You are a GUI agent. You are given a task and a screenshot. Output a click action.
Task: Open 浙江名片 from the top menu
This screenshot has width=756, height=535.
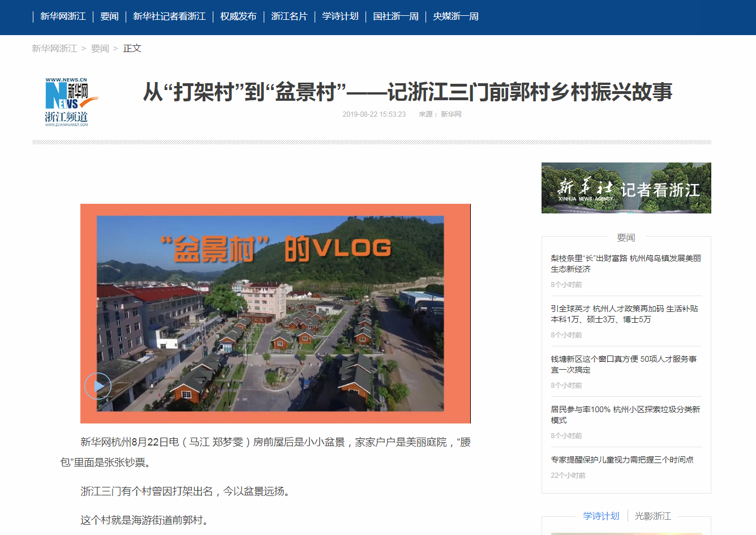pyautogui.click(x=289, y=16)
